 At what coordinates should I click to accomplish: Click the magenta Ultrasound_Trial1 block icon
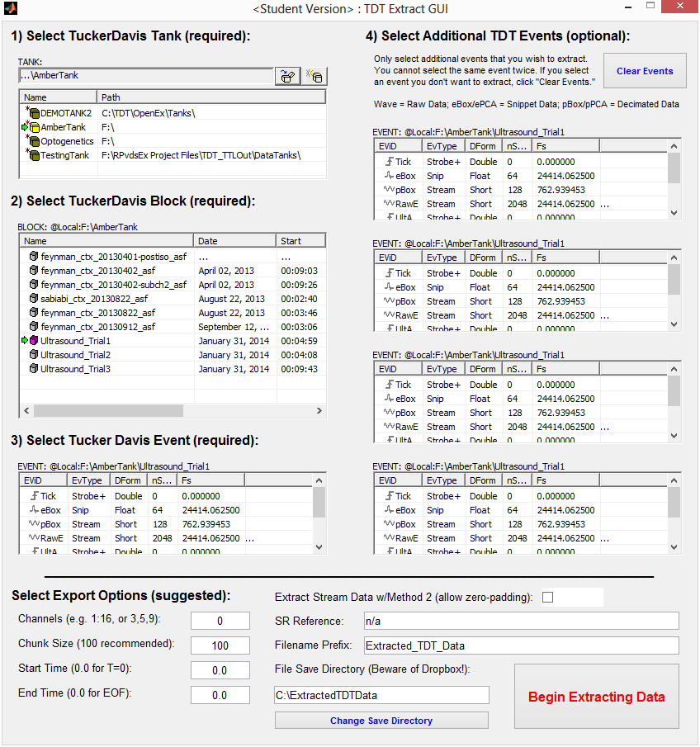coord(34,341)
